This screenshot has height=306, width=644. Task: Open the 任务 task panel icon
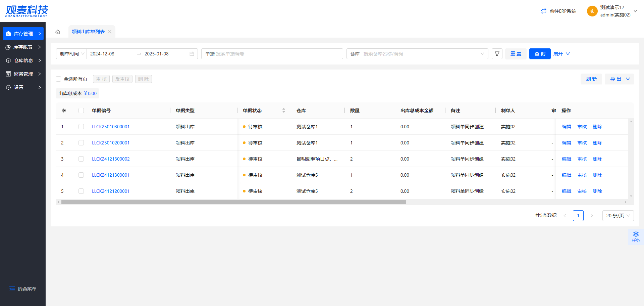[x=636, y=237]
